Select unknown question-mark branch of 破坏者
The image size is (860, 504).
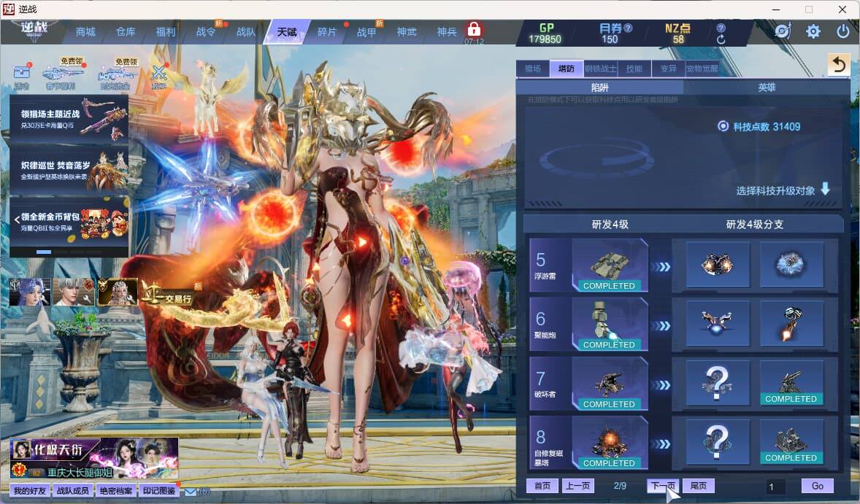(717, 383)
